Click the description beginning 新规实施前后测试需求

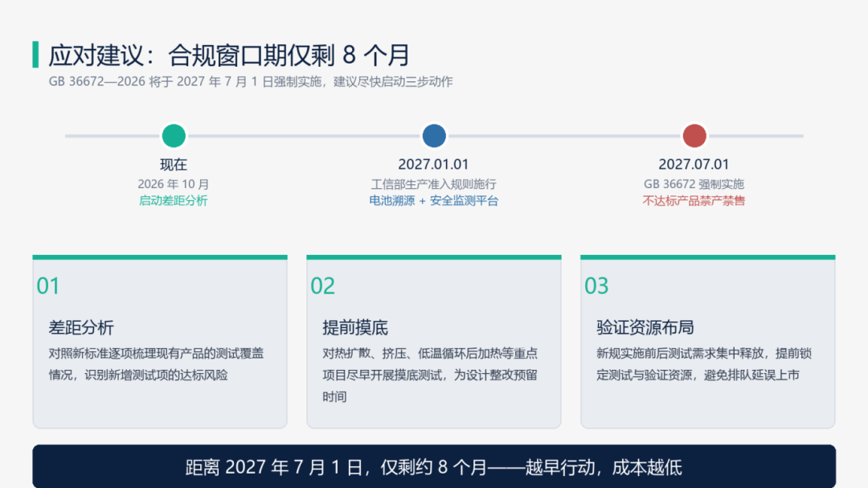(704, 364)
